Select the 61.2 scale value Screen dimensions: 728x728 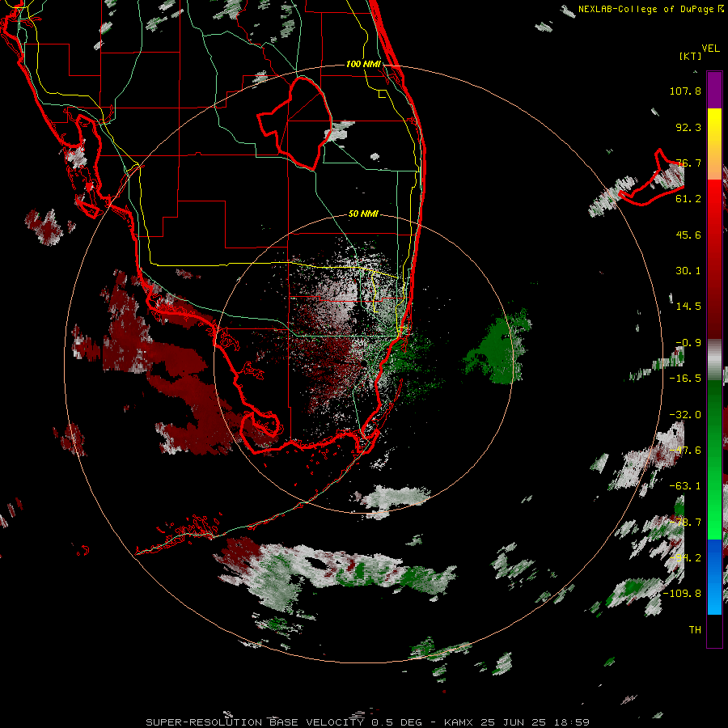(688, 199)
